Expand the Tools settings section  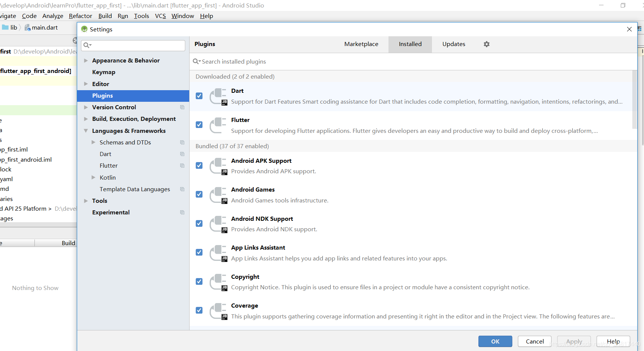[86, 201]
